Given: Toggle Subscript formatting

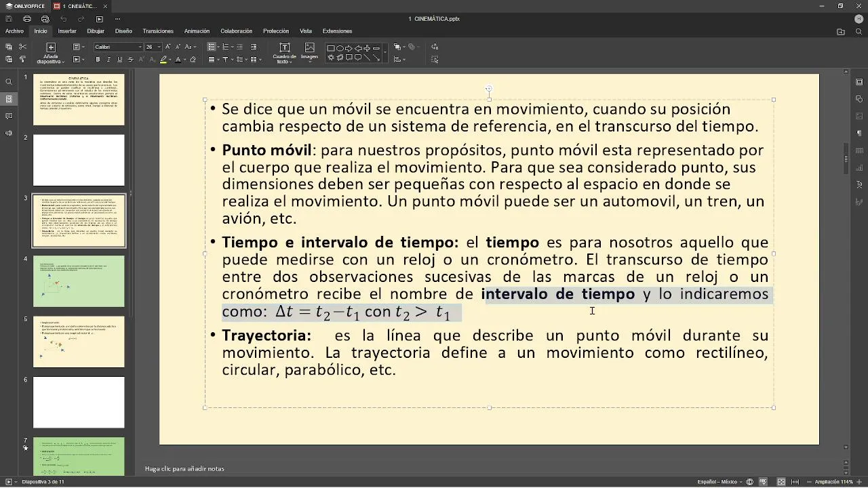Looking at the screenshot, I should click(152, 60).
